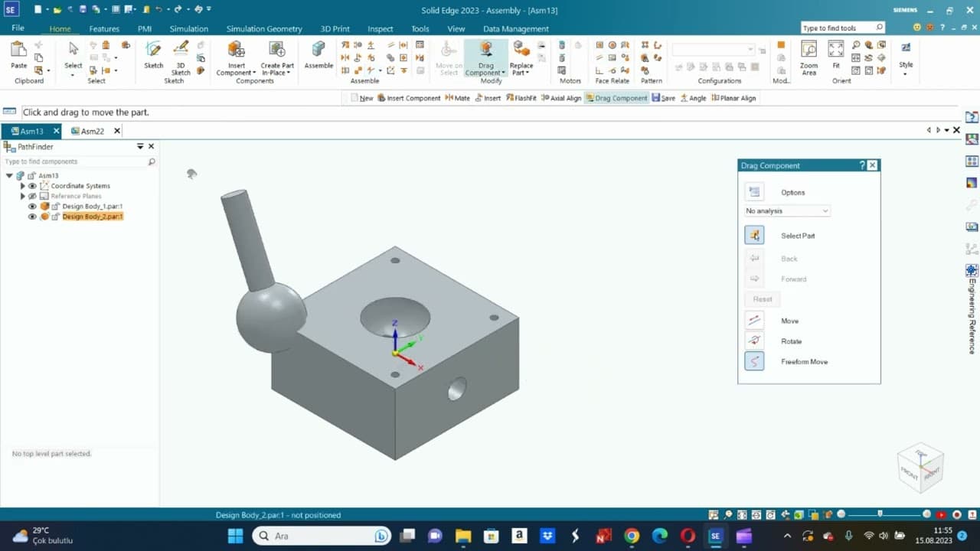This screenshot has width=980, height=551.
Task: Select the Mate relationship command
Action: coord(458,98)
